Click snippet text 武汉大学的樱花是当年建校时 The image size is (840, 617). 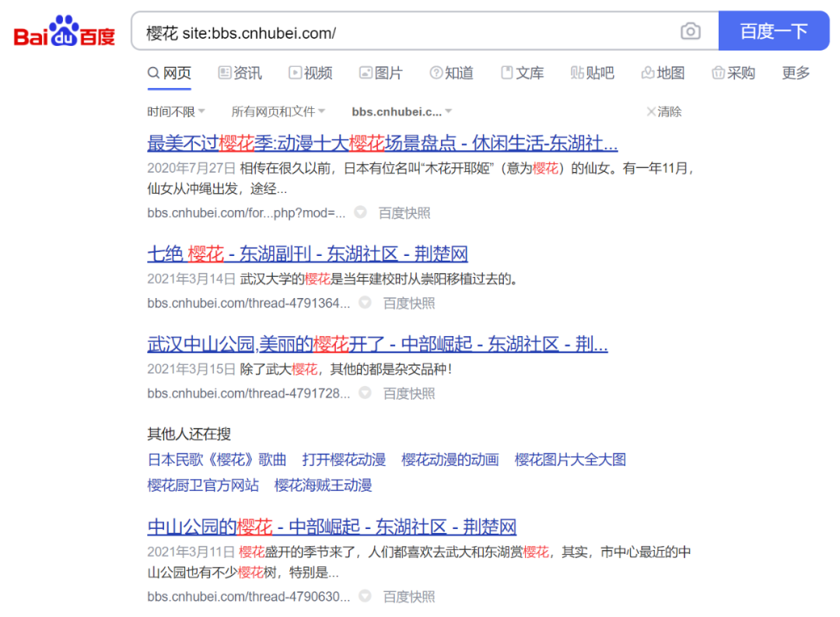click(378, 279)
